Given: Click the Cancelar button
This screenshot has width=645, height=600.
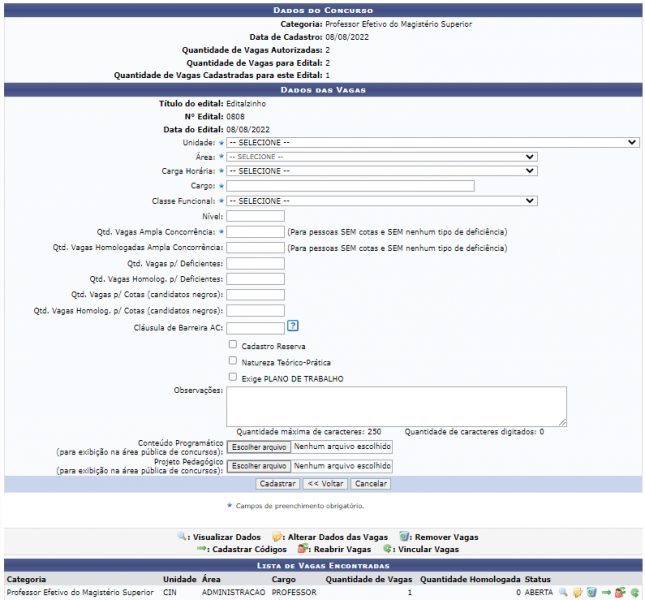Looking at the screenshot, I should point(370,483).
